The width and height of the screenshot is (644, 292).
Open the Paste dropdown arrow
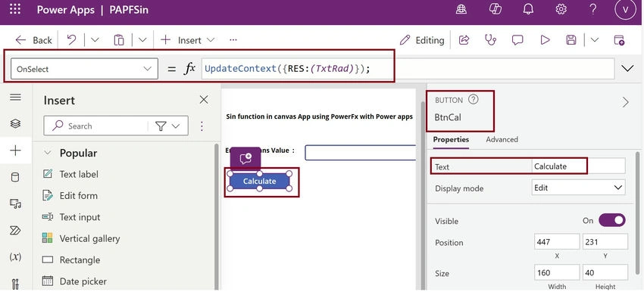click(142, 40)
